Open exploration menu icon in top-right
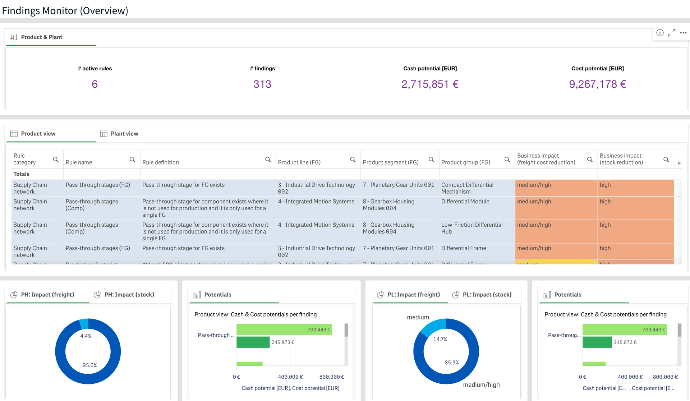The height and width of the screenshot is (401, 690). point(660,33)
